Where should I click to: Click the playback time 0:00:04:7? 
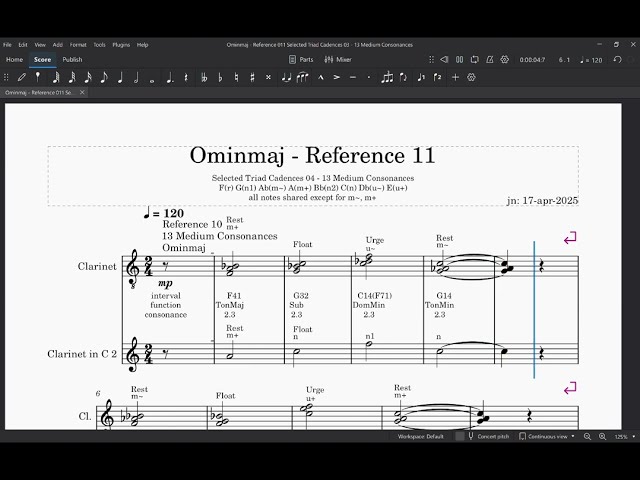[532, 60]
